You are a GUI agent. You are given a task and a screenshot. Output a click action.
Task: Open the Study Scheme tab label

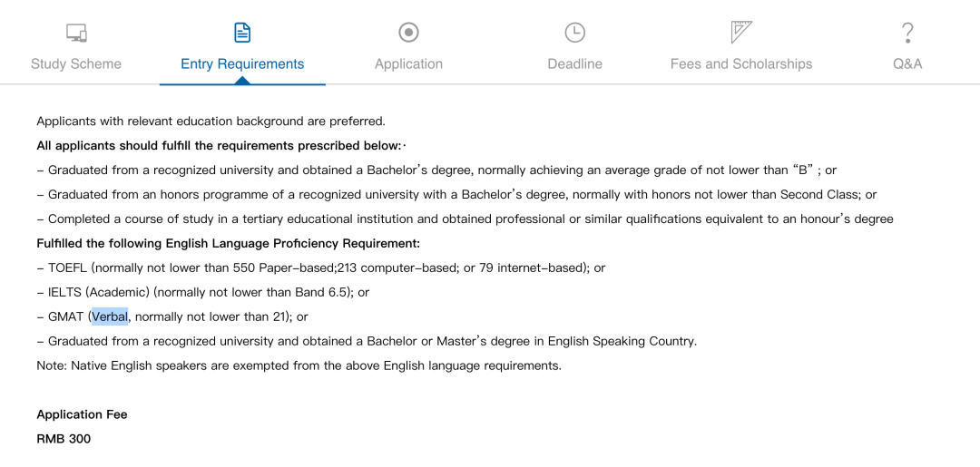pyautogui.click(x=76, y=63)
